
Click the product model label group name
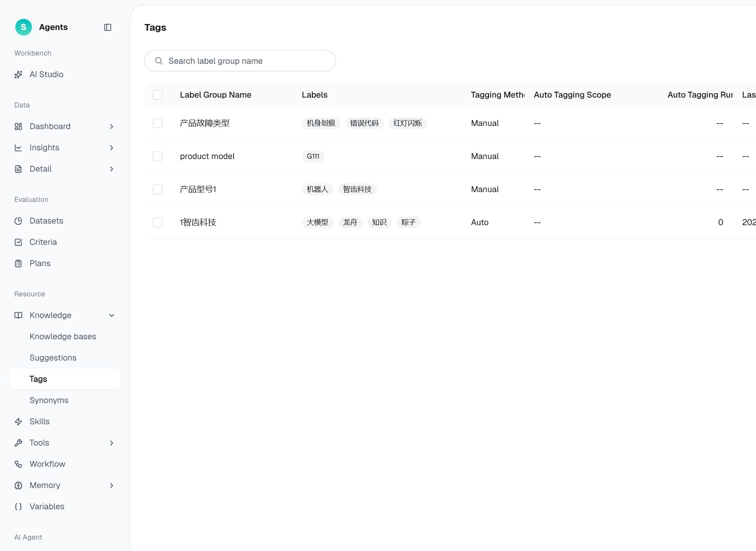[x=207, y=156]
